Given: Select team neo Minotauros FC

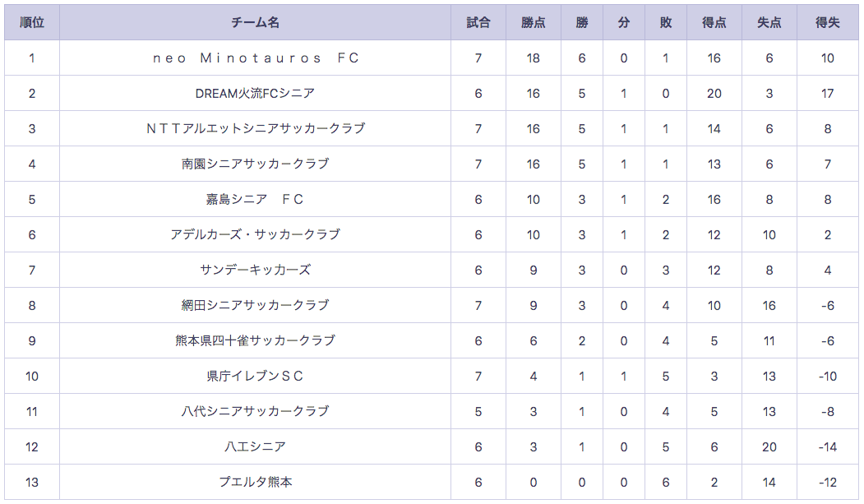Looking at the screenshot, I should tap(255, 58).
